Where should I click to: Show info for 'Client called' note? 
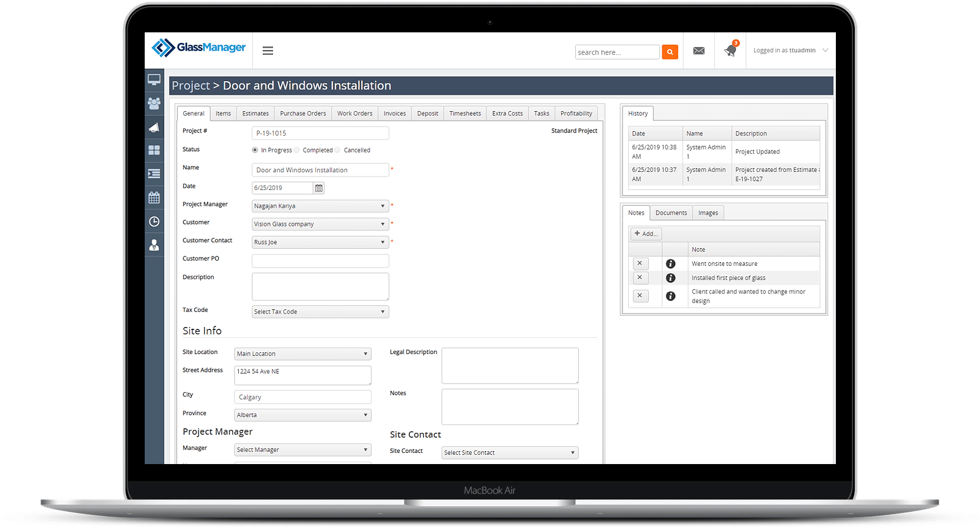click(x=671, y=296)
